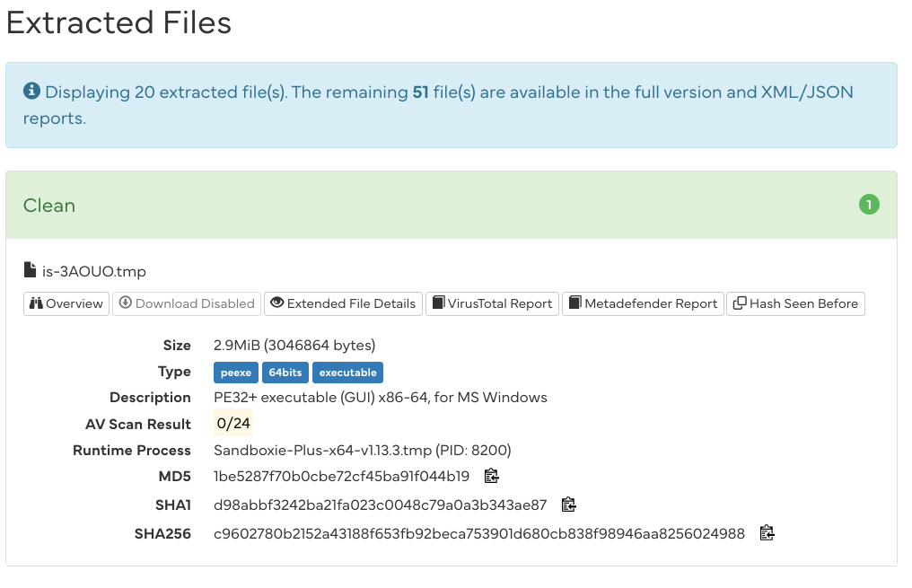
Task: Open the Overview button
Action: (66, 303)
